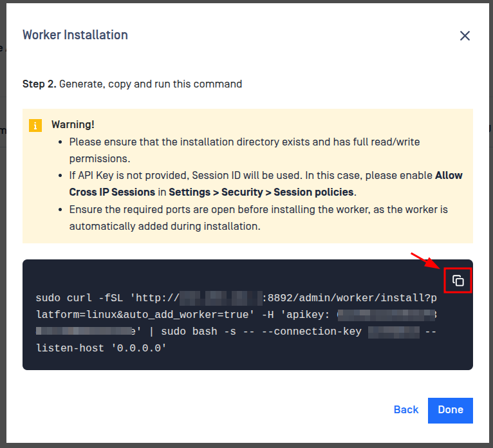Click the 'Allow Cross IP Sessions' bold text
The width and height of the screenshot is (493, 448).
tap(112, 192)
